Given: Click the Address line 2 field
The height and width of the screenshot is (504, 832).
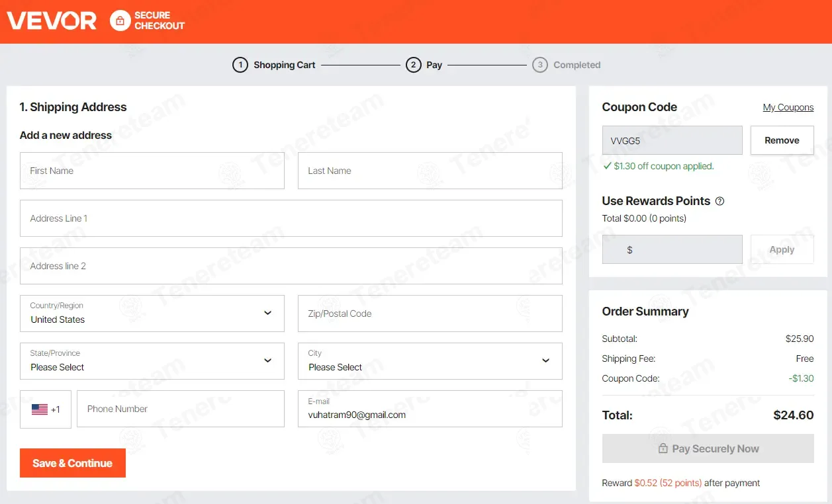Looking at the screenshot, I should point(291,266).
